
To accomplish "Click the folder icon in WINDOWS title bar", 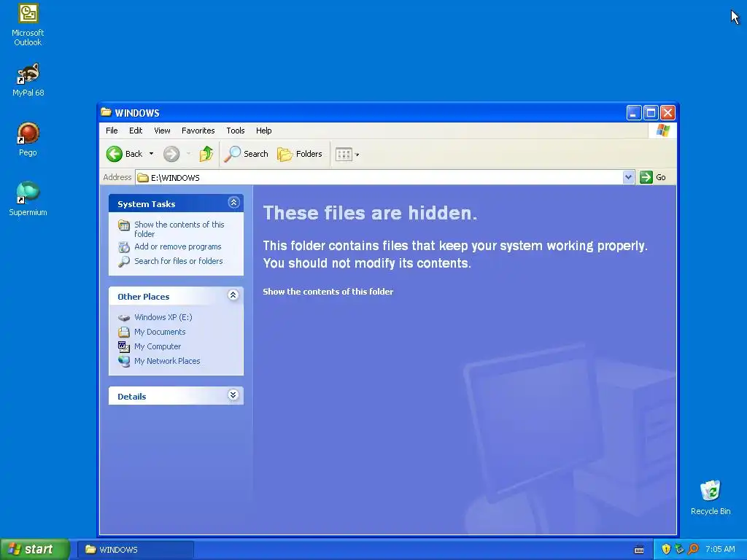I will pos(107,112).
